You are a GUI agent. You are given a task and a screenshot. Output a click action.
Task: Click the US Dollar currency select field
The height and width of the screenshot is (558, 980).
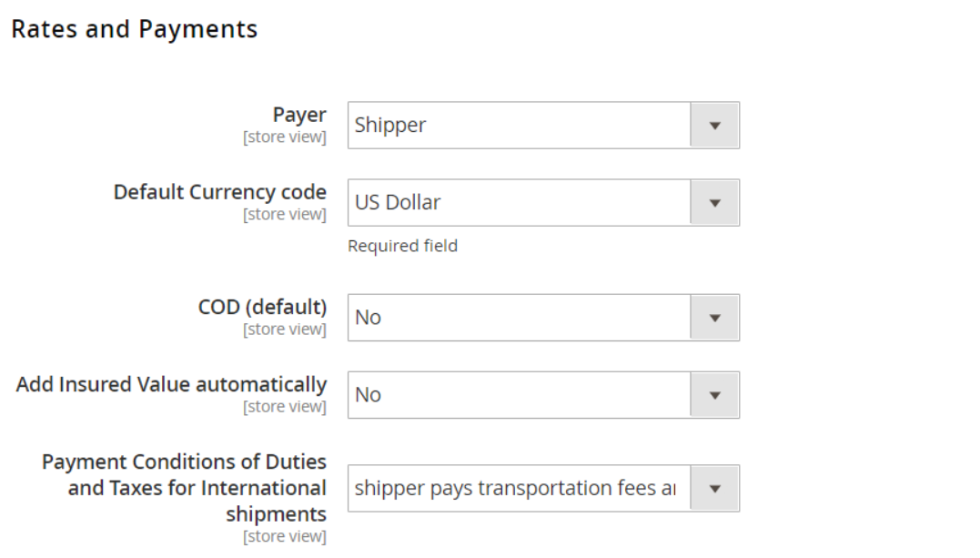pyautogui.click(x=519, y=202)
